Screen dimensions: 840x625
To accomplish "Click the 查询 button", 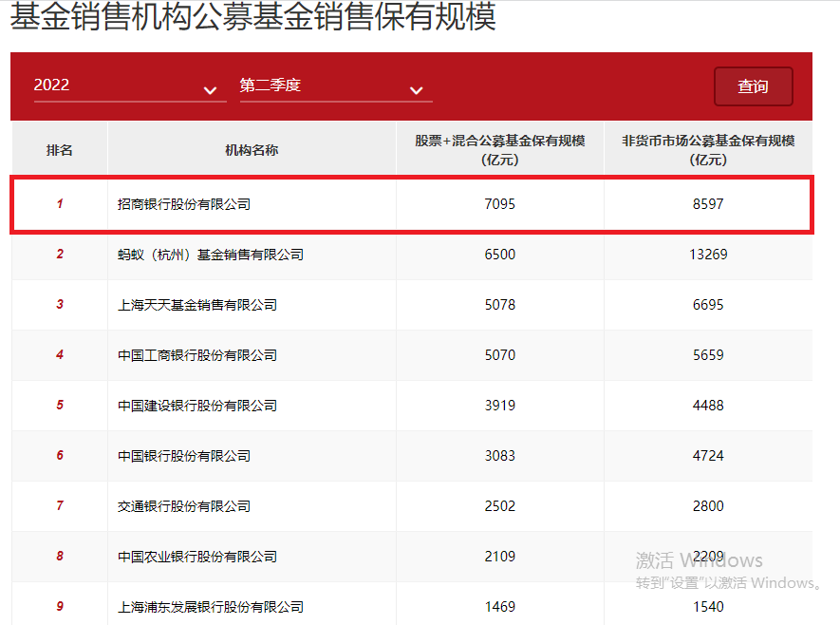I will click(x=754, y=86).
